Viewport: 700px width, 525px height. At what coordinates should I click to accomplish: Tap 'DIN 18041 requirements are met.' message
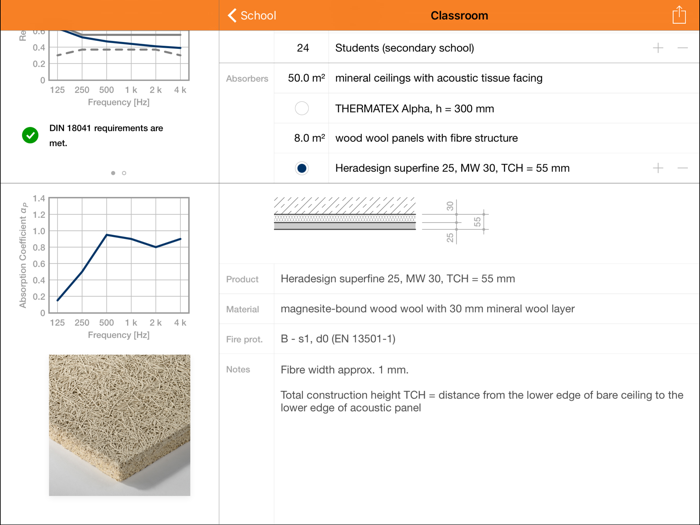106,135
